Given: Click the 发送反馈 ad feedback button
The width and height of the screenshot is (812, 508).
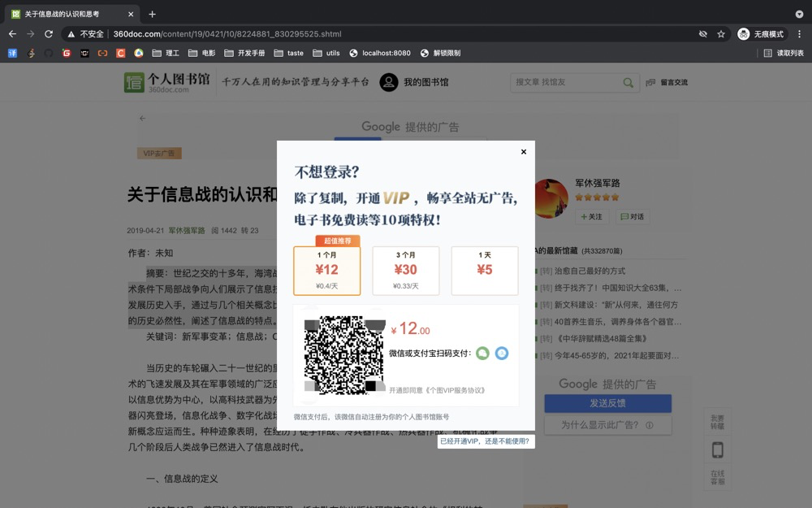Looking at the screenshot, I should coord(608,403).
